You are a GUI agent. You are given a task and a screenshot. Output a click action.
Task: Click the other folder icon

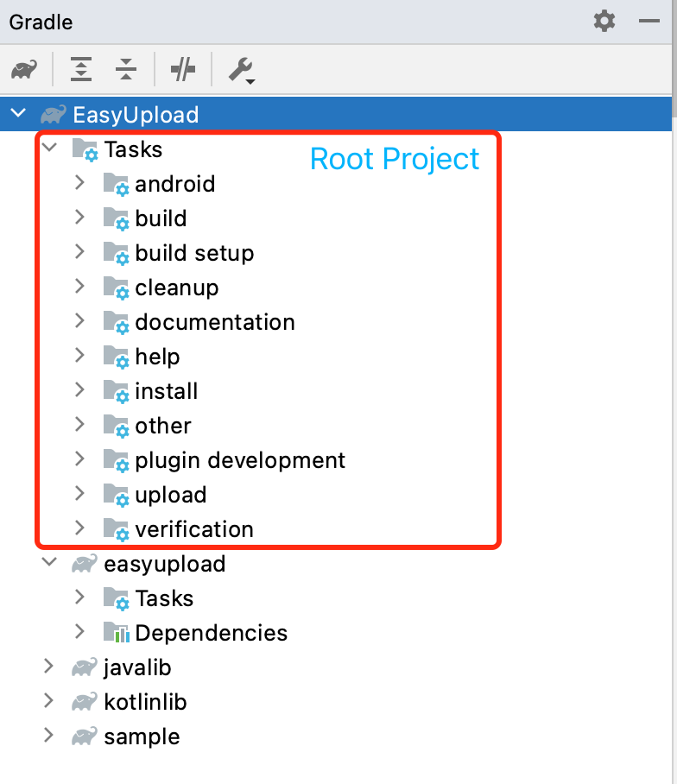coord(116,426)
